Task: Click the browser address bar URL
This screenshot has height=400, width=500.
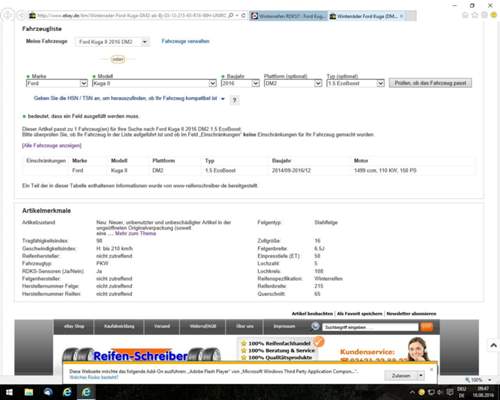Action: 132,16
